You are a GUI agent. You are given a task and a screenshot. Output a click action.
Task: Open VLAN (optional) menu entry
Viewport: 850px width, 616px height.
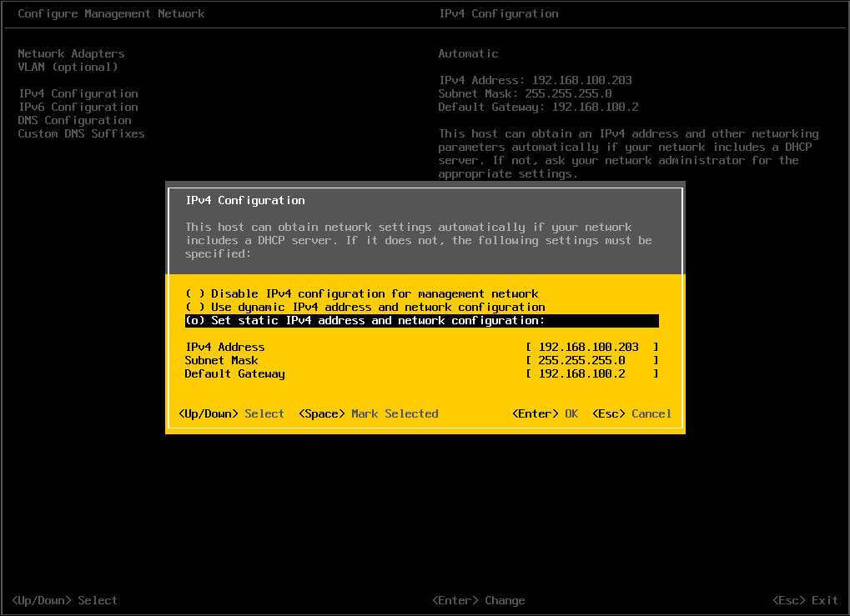(x=68, y=68)
